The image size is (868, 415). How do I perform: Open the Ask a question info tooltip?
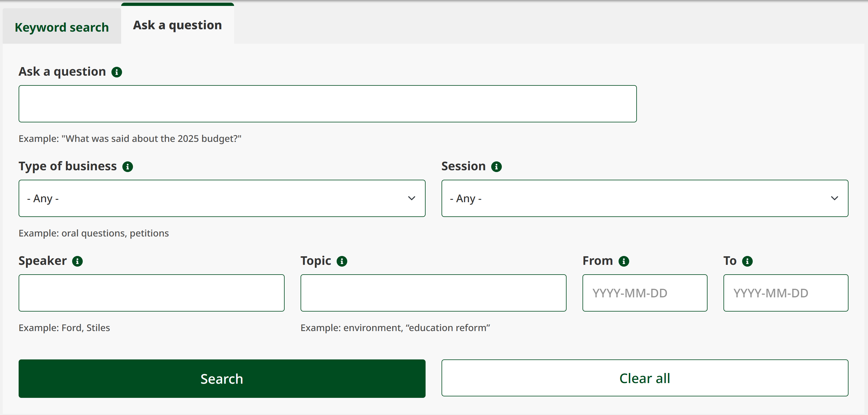point(116,72)
